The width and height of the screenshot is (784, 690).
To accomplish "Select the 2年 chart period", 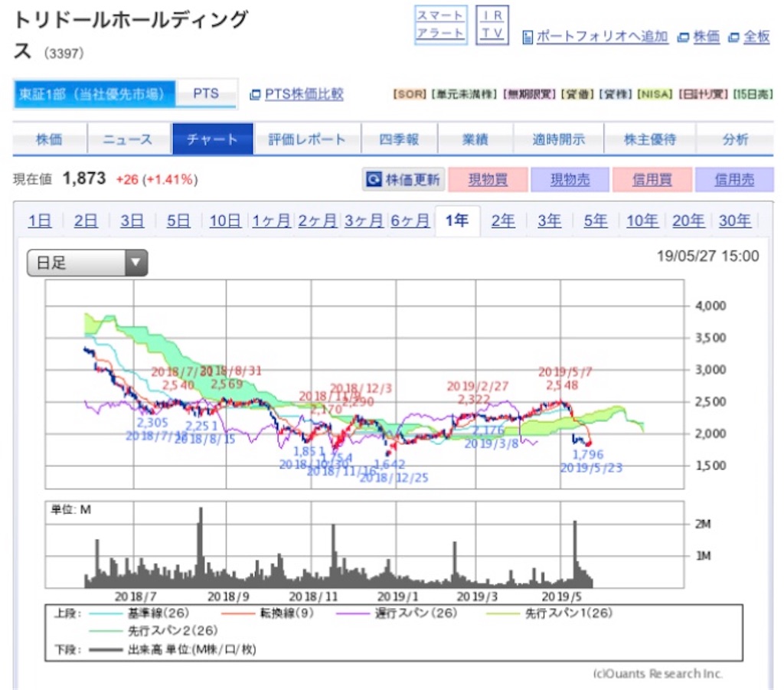I will (x=503, y=221).
